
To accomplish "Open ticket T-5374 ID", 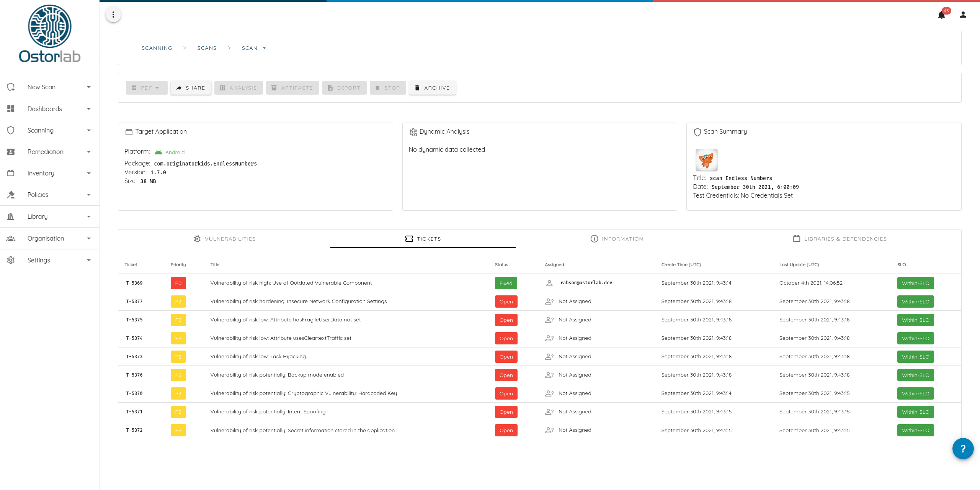I will tap(134, 338).
